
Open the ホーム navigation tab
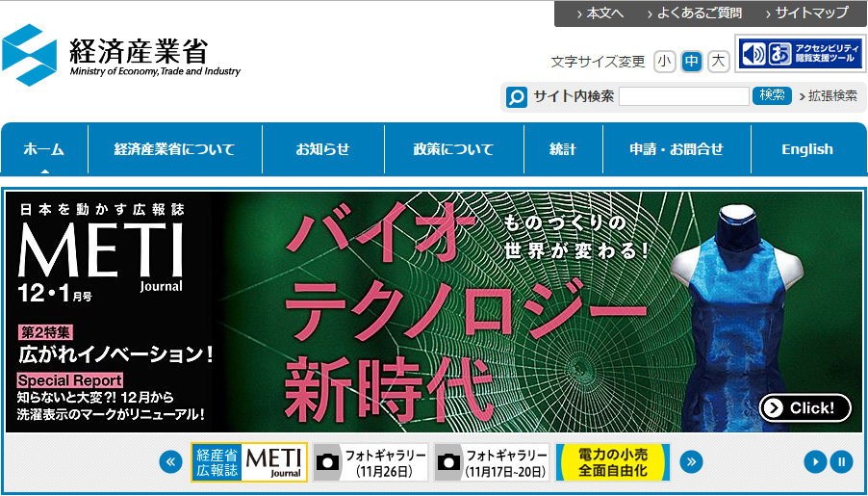(44, 149)
